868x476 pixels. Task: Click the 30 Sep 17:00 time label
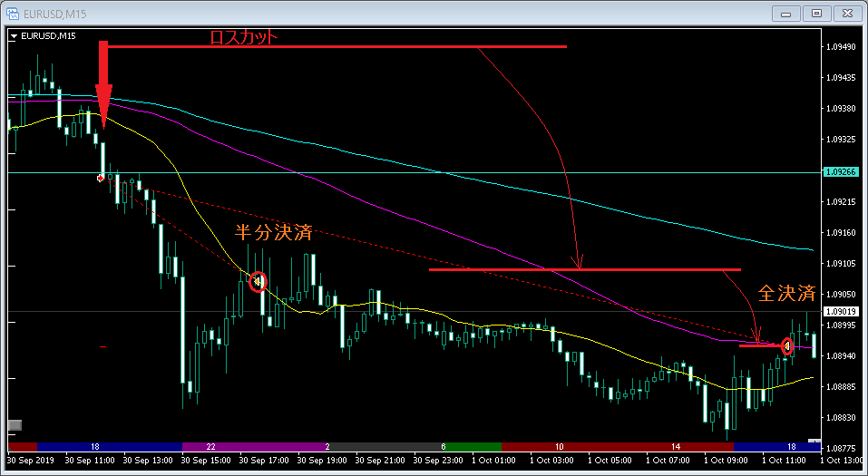(264, 461)
